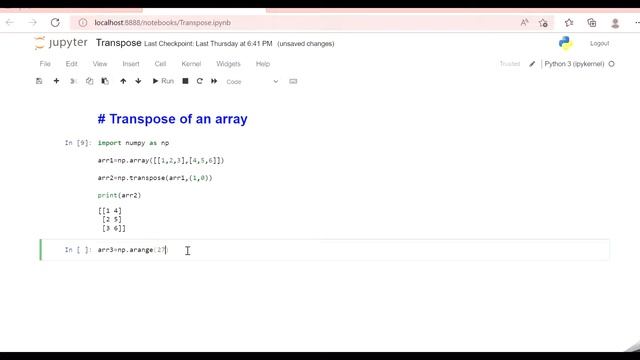The image size is (640, 360).
Task: Click the output row '[[1 4]'
Action: [110, 211]
